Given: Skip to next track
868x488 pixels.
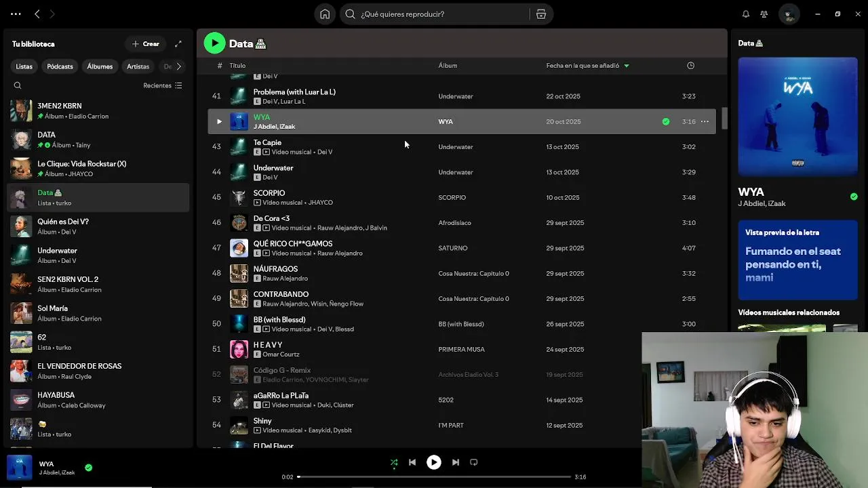Looking at the screenshot, I should coord(456,462).
